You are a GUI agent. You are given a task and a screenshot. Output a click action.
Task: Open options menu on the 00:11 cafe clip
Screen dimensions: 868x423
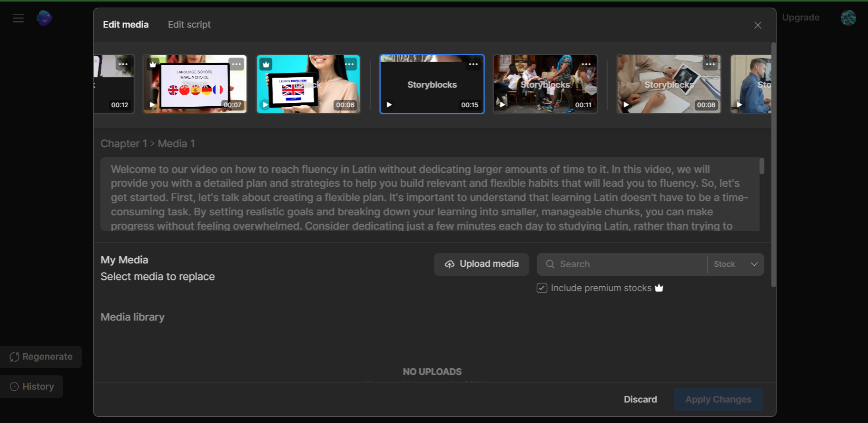pos(586,64)
